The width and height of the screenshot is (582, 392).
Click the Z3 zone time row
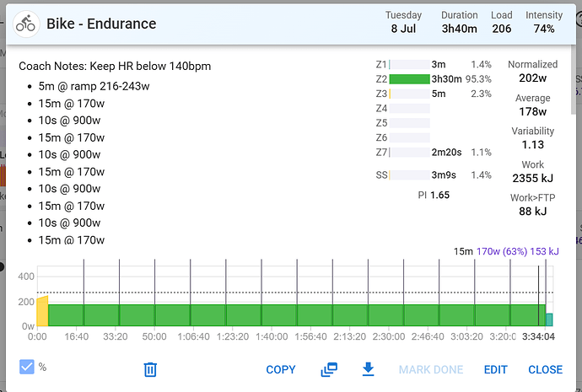point(439,94)
